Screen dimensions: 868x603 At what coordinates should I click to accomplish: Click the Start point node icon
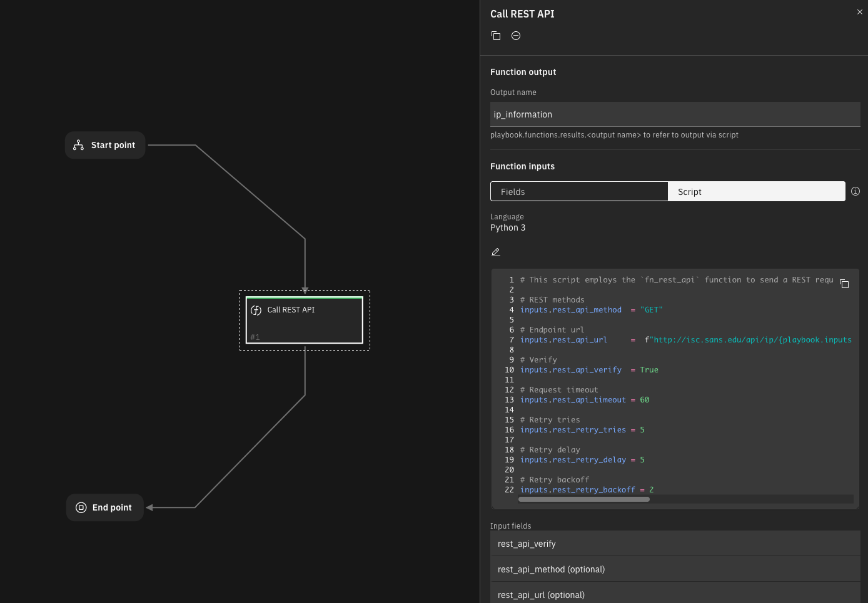[78, 145]
